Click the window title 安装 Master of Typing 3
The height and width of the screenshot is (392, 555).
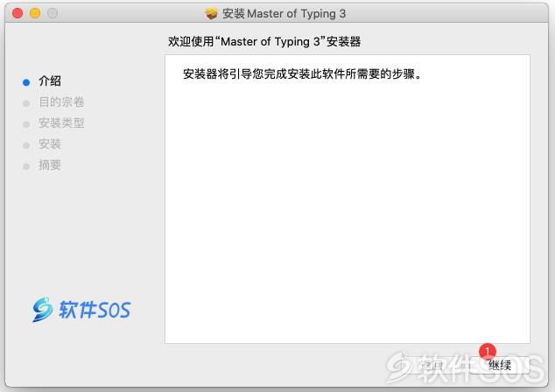(x=284, y=13)
